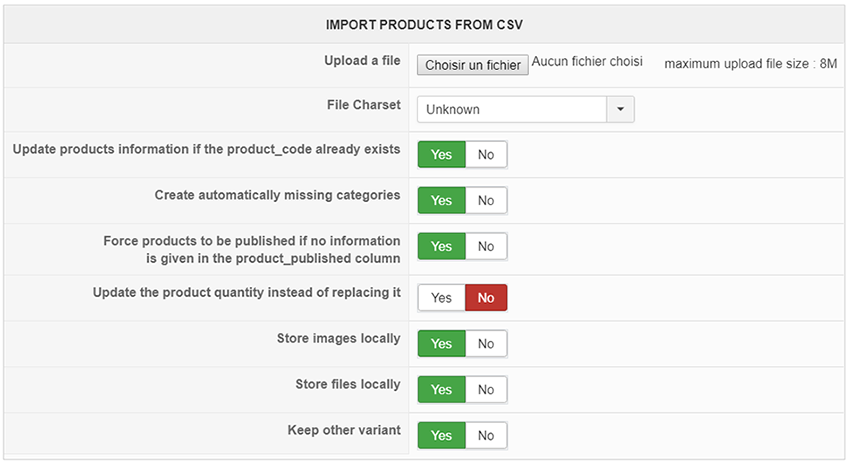The height and width of the screenshot is (463, 850).
Task: Click the Choisir un fichier button
Action: click(473, 65)
